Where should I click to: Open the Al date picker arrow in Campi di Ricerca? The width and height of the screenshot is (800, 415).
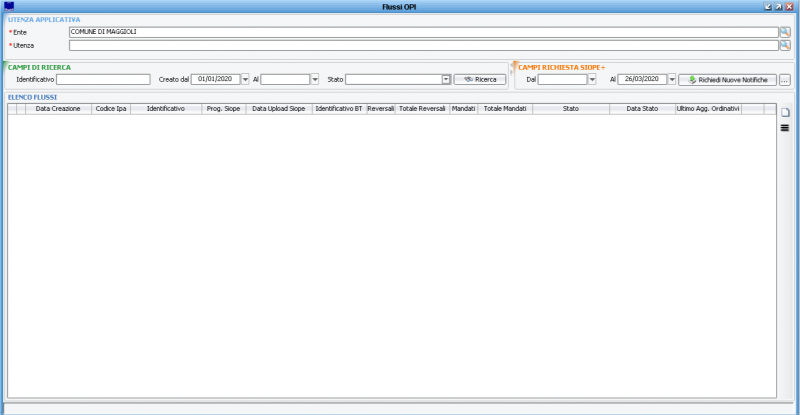[315, 80]
